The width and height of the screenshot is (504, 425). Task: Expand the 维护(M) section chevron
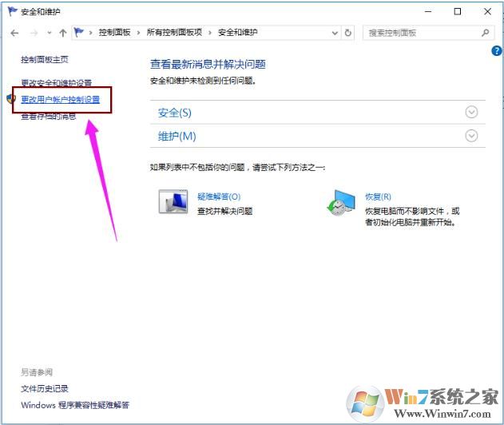pos(471,136)
